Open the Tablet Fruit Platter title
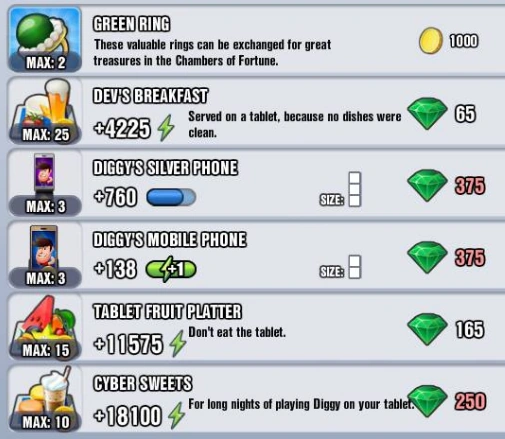This screenshot has width=505, height=439. (x=167, y=312)
